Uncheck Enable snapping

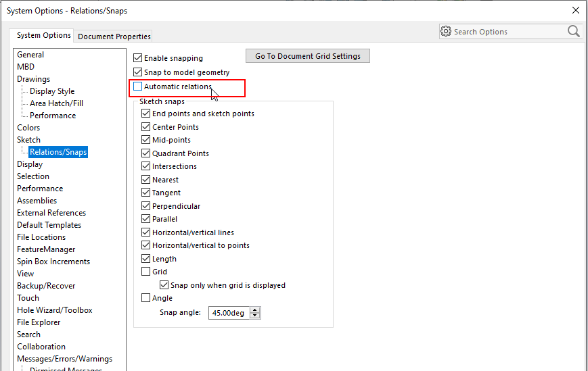pyautogui.click(x=137, y=58)
